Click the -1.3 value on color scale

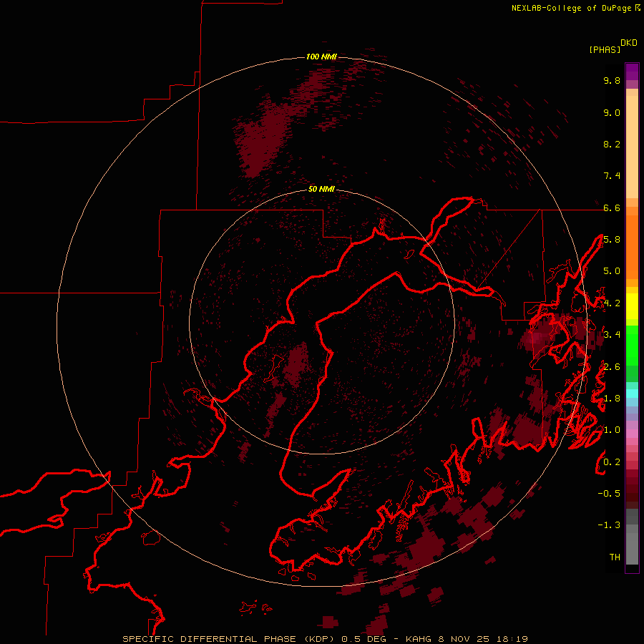point(609,525)
